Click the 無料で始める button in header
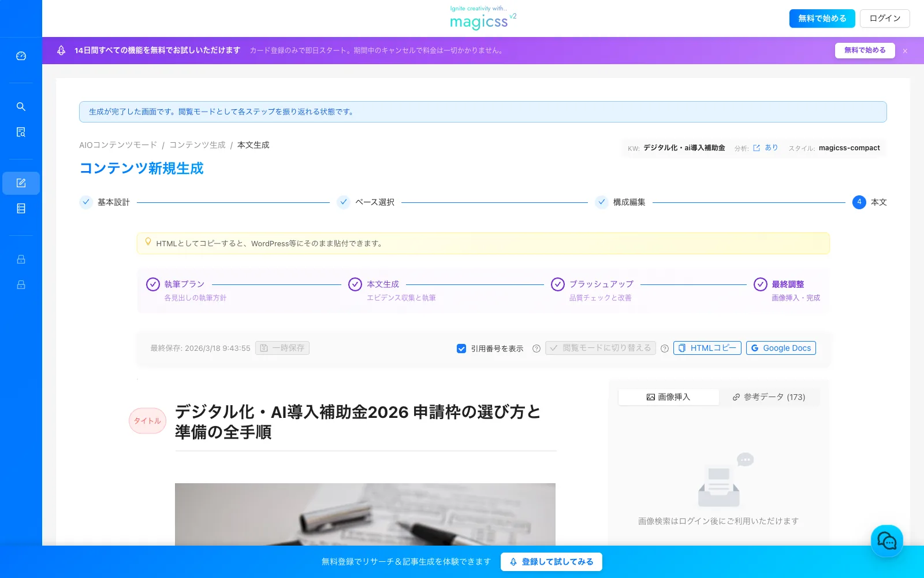This screenshot has height=578, width=924. click(822, 18)
